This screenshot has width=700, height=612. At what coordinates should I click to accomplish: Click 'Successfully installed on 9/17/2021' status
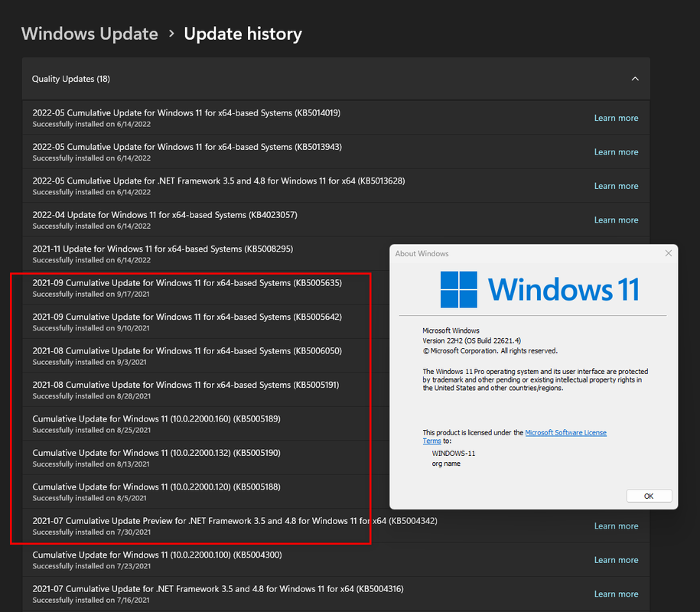[x=91, y=295]
